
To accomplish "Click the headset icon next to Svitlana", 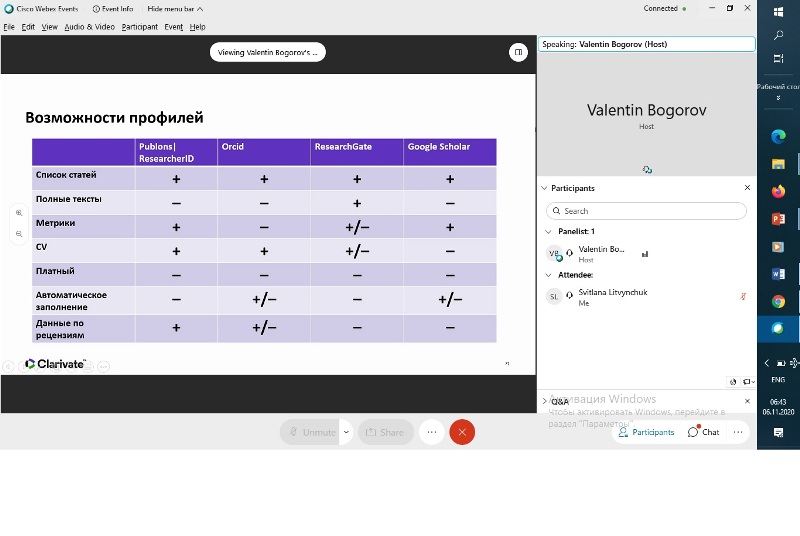I will click(569, 295).
